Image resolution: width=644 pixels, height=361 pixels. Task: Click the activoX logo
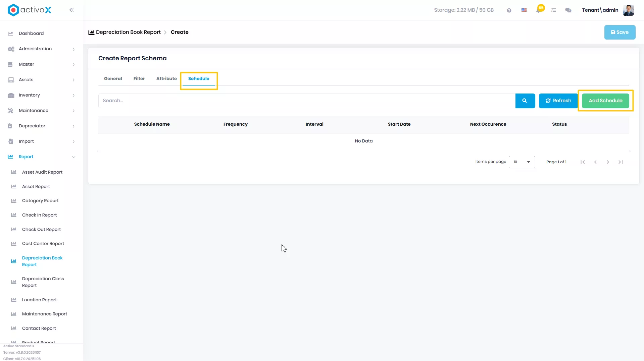pos(30,10)
